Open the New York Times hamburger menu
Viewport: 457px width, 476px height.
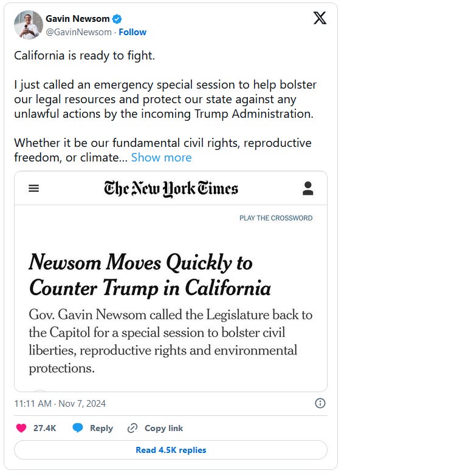(x=34, y=188)
